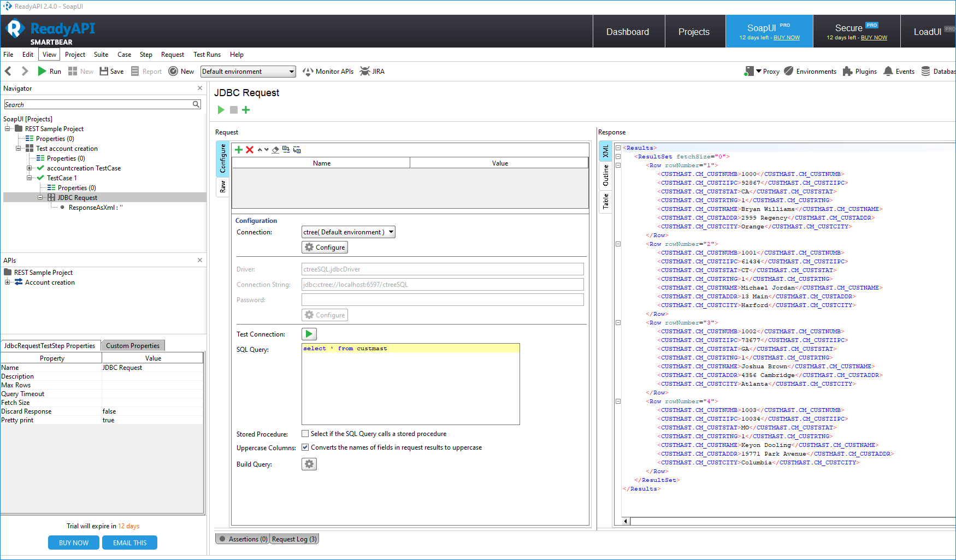Open Custom Properties tab
The height and width of the screenshot is (560, 956).
133,346
